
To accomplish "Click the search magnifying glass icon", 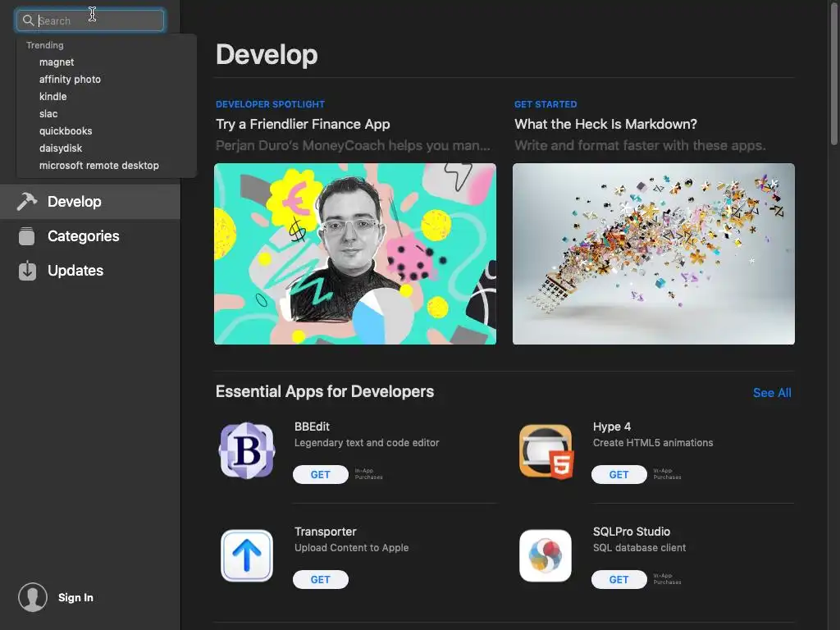I will (28, 21).
